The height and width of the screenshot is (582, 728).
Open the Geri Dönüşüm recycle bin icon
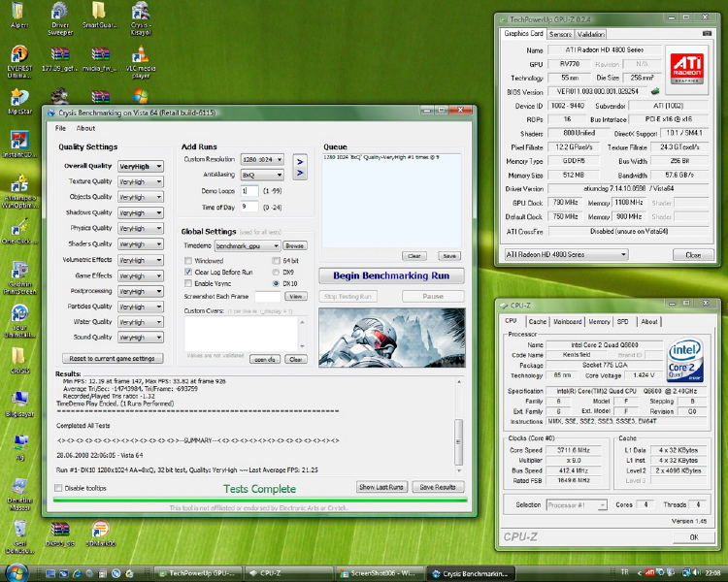tap(20, 536)
